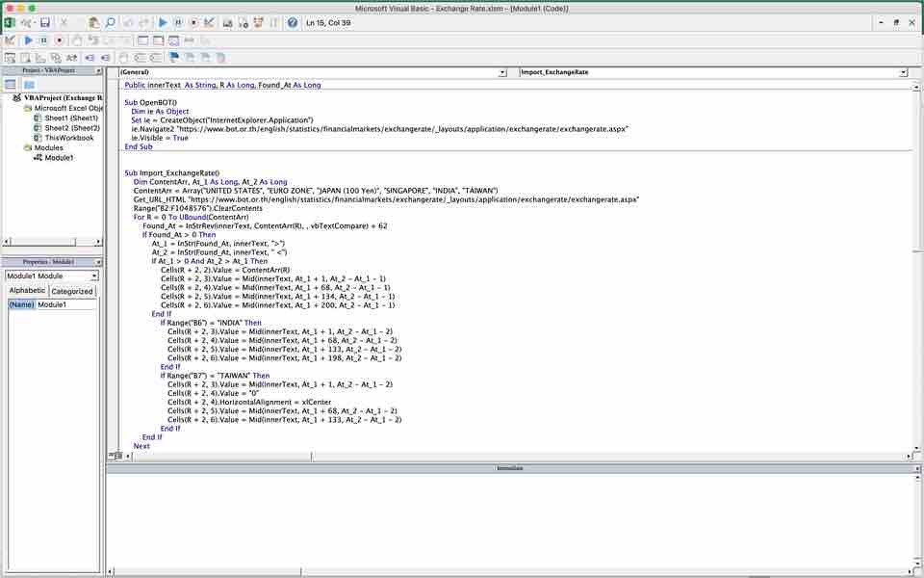This screenshot has height=578, width=924.
Task: Select Sheet2 (Sheet2) in the project tree
Action: (x=72, y=128)
